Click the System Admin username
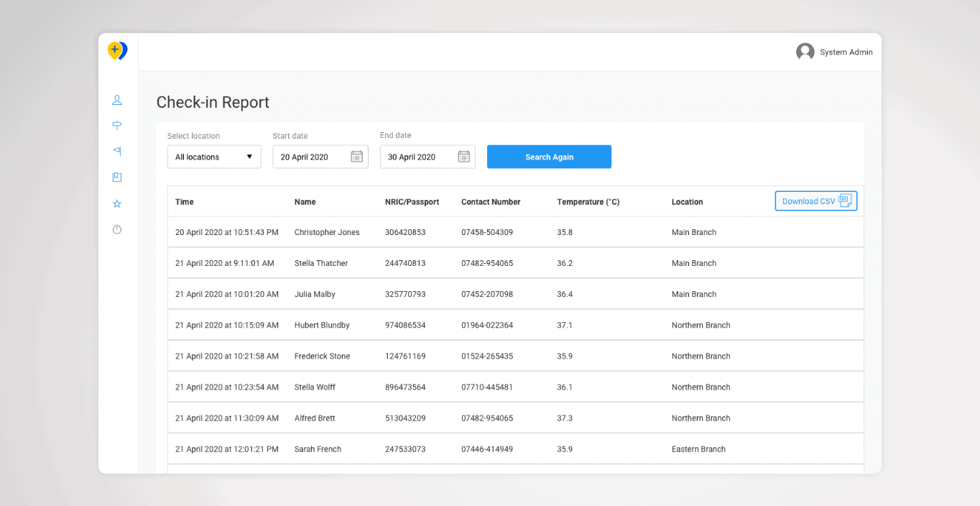Screen dimensions: 980x506 click(846, 52)
